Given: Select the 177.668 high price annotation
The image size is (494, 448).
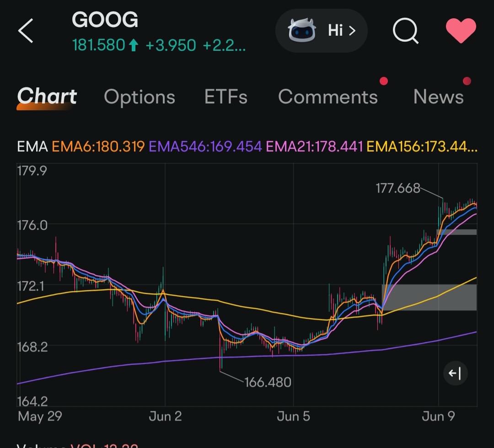Looking at the screenshot, I should (x=398, y=188).
